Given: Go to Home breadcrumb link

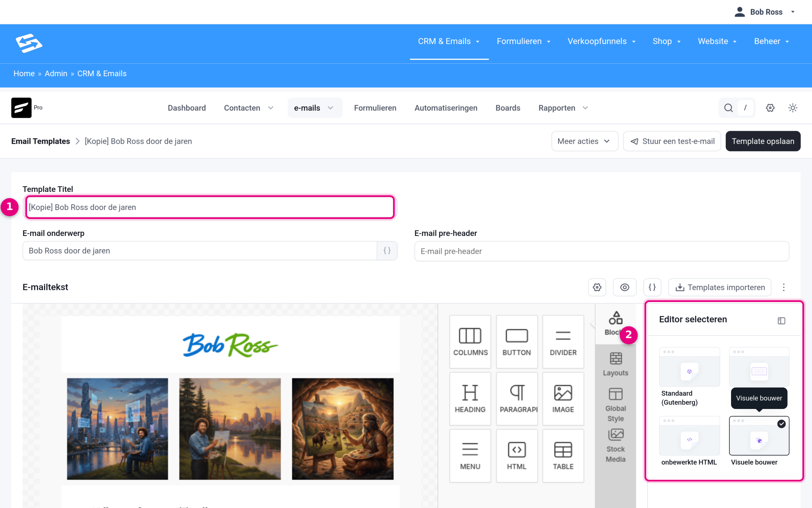Looking at the screenshot, I should (x=24, y=73).
